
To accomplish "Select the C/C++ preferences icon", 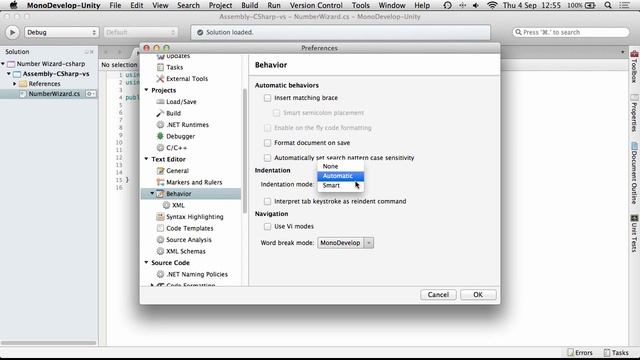I will (x=160, y=147).
